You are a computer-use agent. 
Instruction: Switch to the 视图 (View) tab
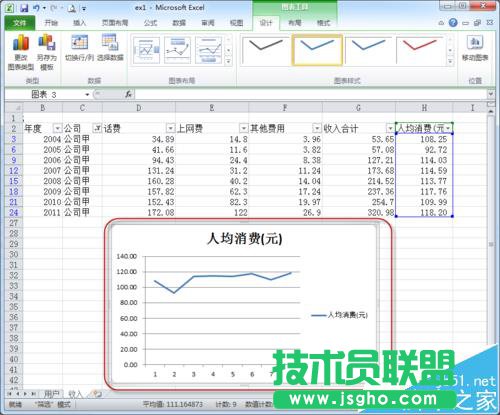tap(236, 23)
